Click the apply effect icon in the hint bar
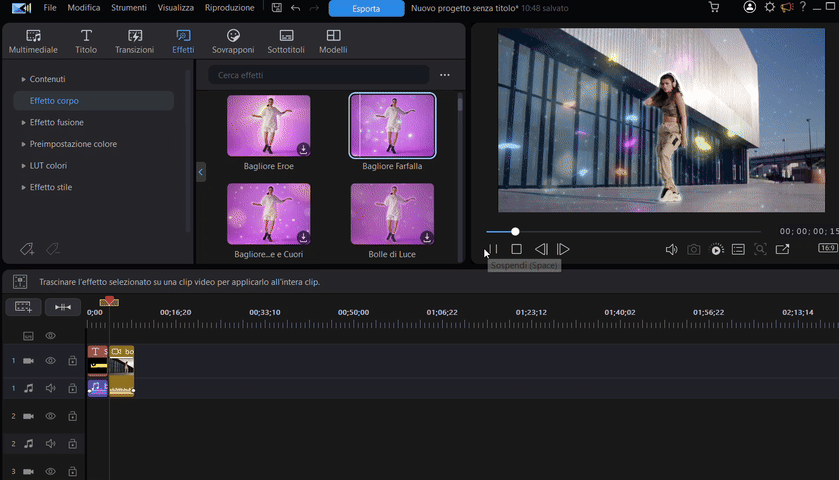The image size is (839, 480). click(x=20, y=282)
